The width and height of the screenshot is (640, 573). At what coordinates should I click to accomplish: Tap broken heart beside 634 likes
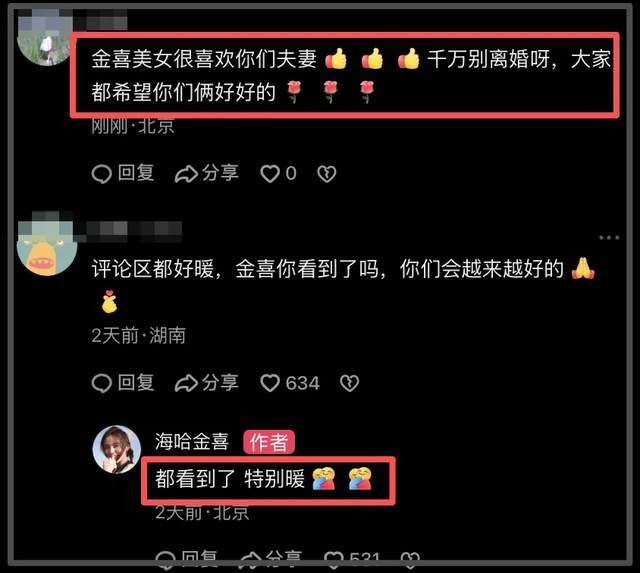click(349, 383)
